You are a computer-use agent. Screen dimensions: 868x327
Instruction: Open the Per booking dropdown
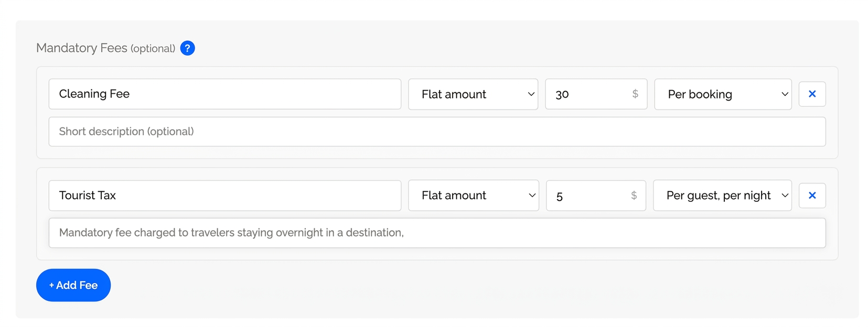(x=723, y=94)
